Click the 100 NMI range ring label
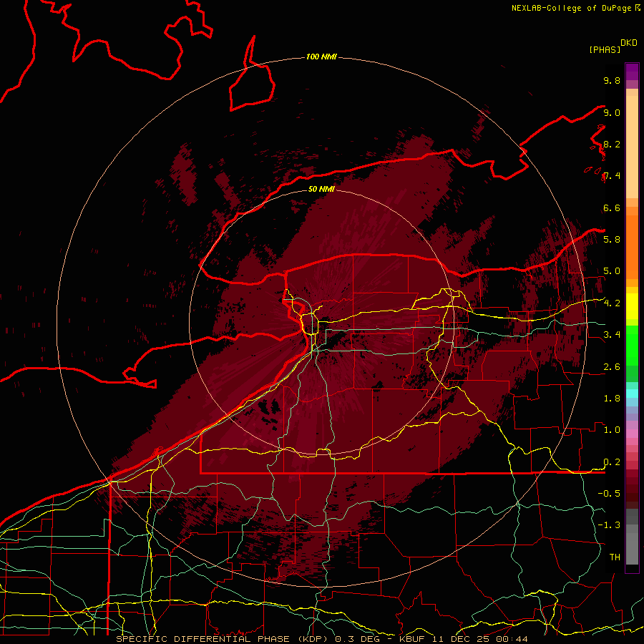This screenshot has width=644, height=644. point(321,57)
